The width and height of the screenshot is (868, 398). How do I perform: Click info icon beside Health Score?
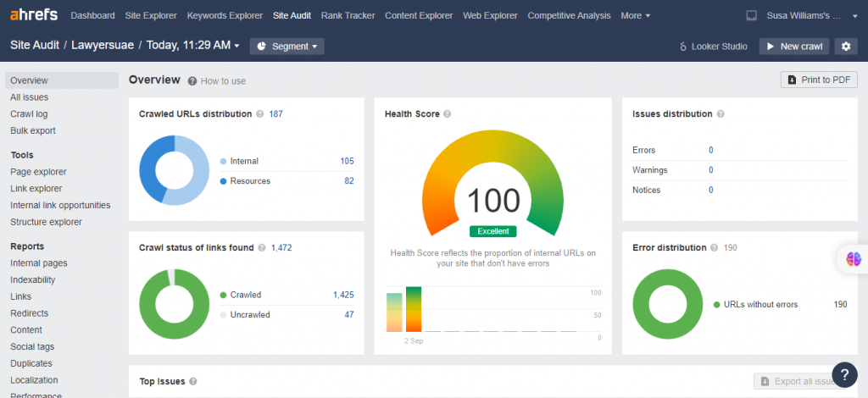448,113
